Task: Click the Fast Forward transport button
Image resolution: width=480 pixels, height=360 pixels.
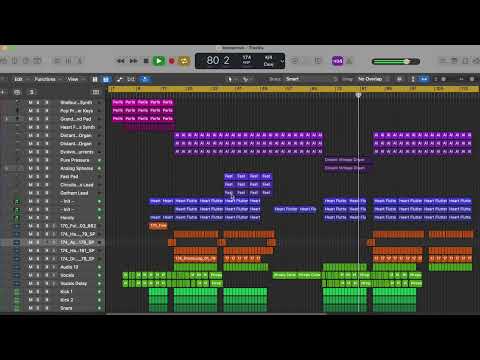Action: click(134, 61)
